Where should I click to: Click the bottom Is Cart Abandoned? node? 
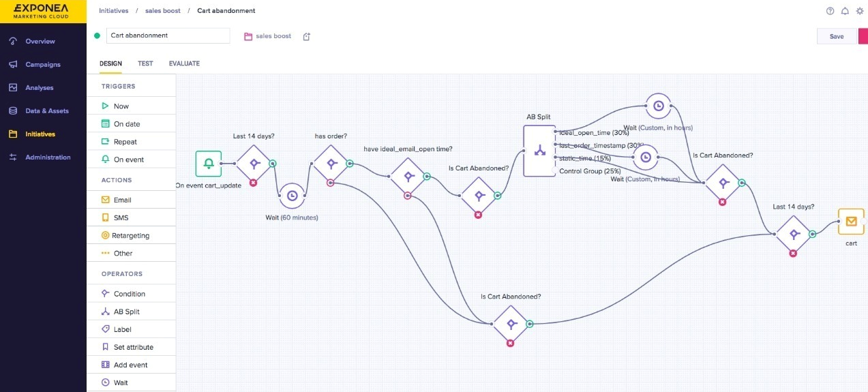511,324
